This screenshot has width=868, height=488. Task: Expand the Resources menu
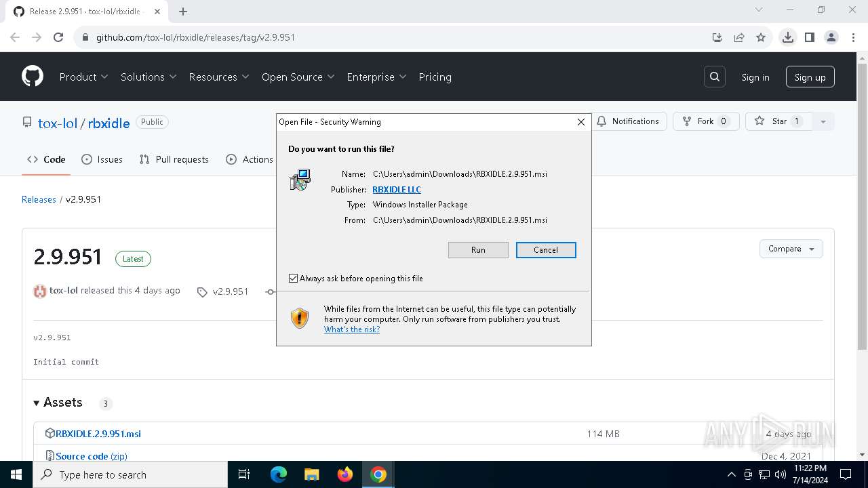click(219, 77)
